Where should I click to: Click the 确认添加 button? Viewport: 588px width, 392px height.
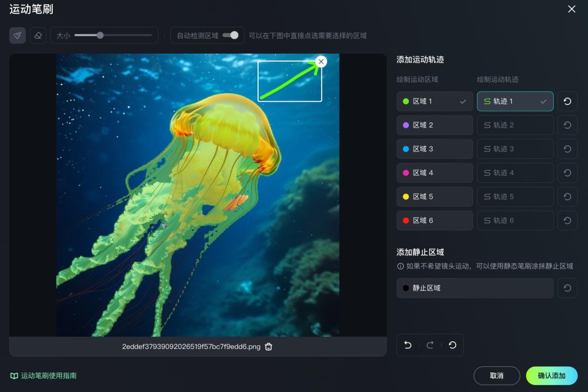(552, 376)
